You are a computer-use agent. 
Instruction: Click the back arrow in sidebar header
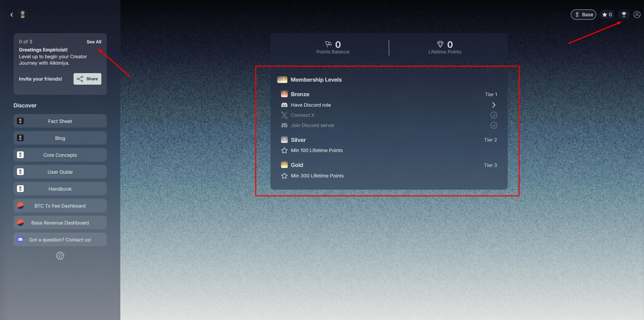(12, 15)
